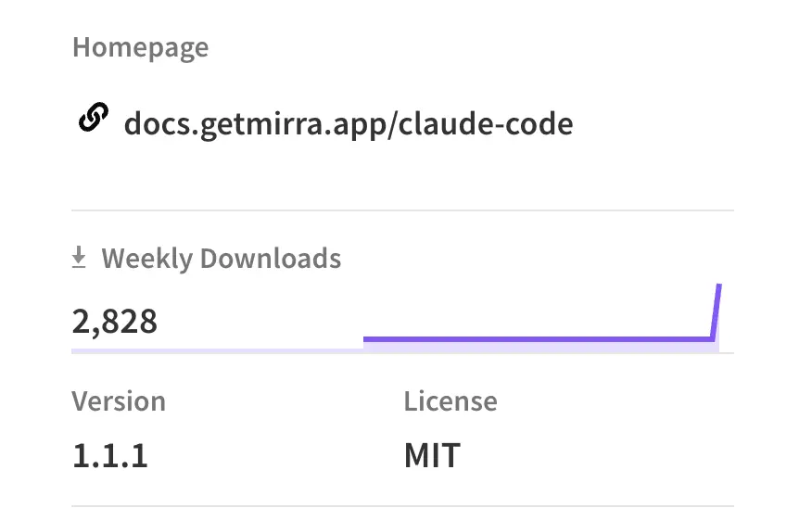Click the left starting point of purple sparkline

coord(366,338)
